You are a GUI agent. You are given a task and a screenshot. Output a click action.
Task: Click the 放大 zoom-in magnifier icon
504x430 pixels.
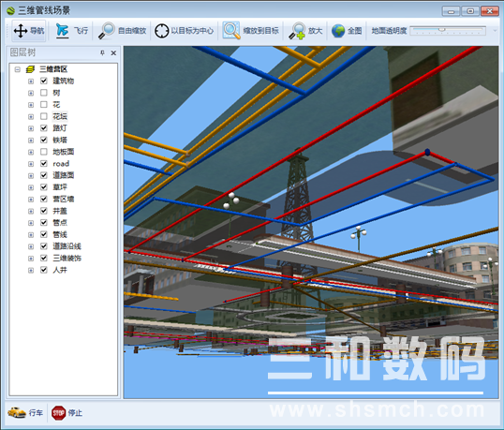click(x=297, y=31)
